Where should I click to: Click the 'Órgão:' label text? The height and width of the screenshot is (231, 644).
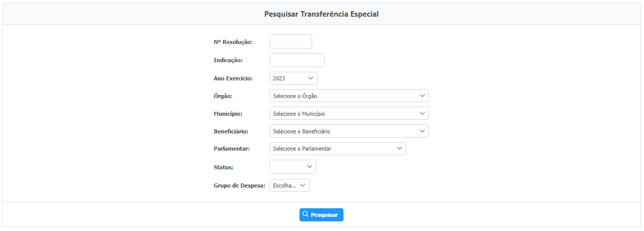pyautogui.click(x=223, y=96)
